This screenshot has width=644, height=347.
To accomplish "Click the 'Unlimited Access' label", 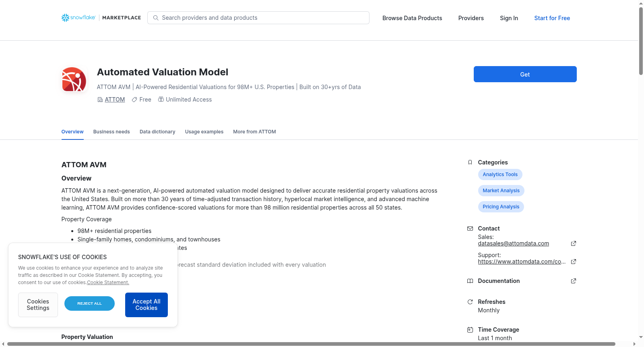I will click(189, 100).
